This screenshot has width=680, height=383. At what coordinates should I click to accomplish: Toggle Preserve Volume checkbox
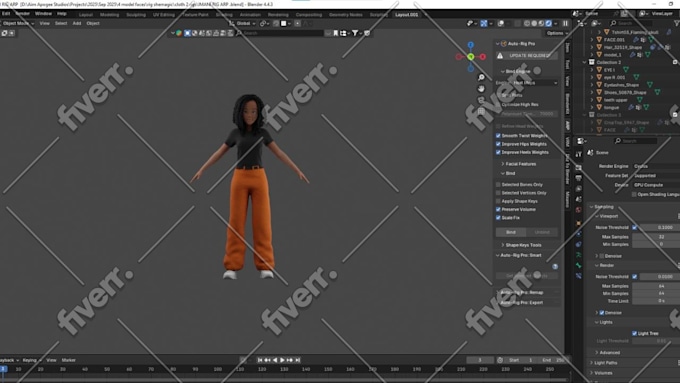pyautogui.click(x=498, y=210)
